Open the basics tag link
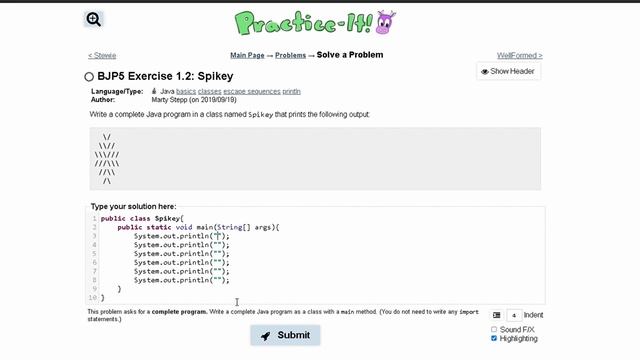This screenshot has height=360, width=640. 186,91
